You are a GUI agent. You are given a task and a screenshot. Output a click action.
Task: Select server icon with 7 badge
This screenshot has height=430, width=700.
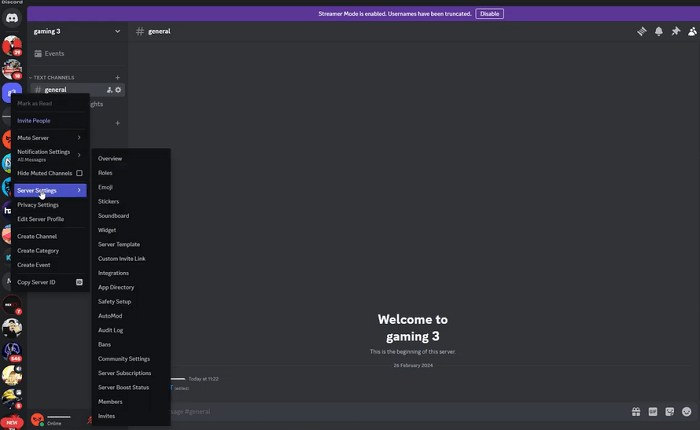pyautogui.click(x=12, y=305)
